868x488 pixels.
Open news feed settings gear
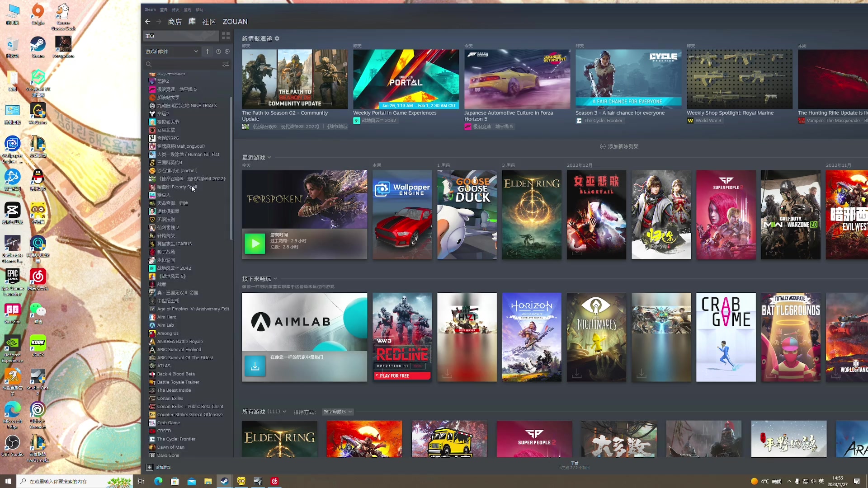pos(277,38)
